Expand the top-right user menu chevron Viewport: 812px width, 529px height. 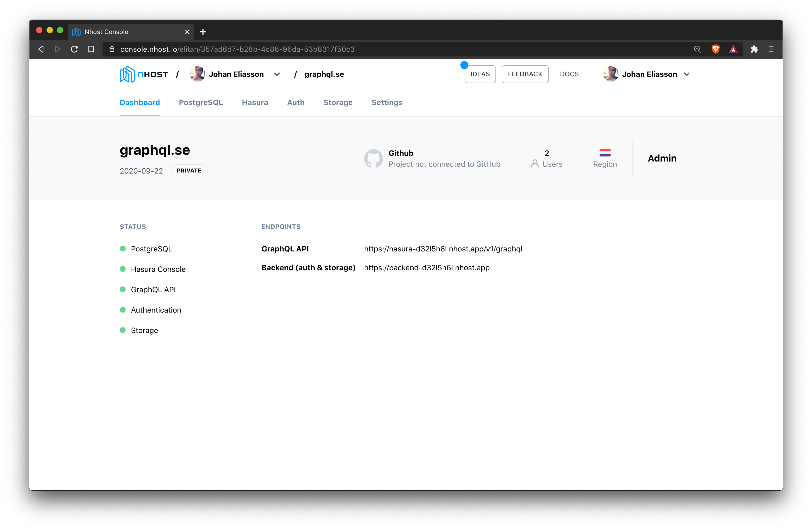[x=686, y=74]
